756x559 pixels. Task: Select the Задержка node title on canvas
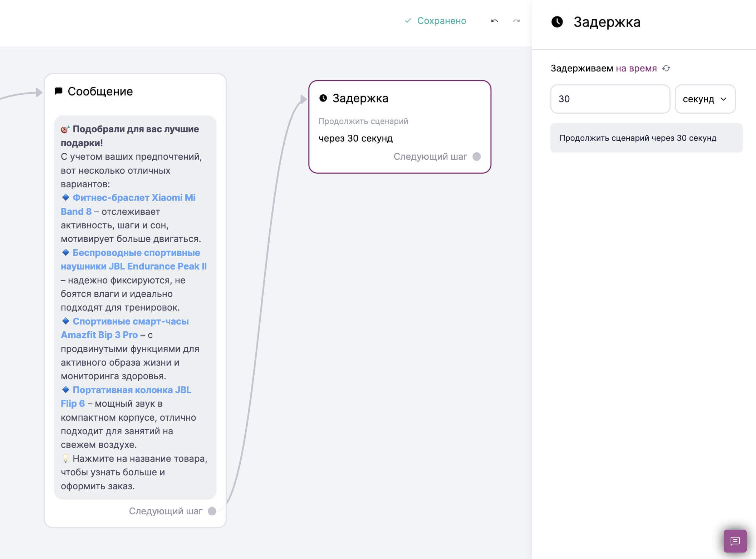pos(360,98)
